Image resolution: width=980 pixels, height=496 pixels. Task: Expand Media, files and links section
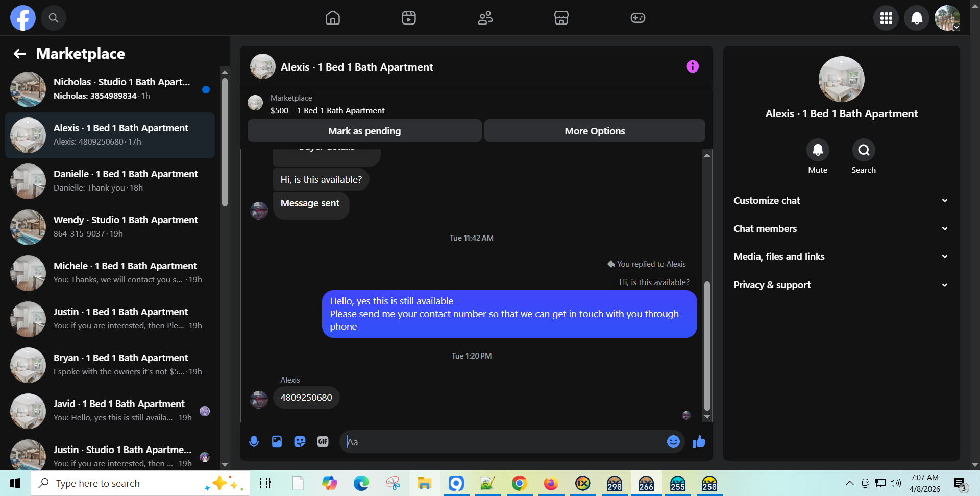pos(841,256)
